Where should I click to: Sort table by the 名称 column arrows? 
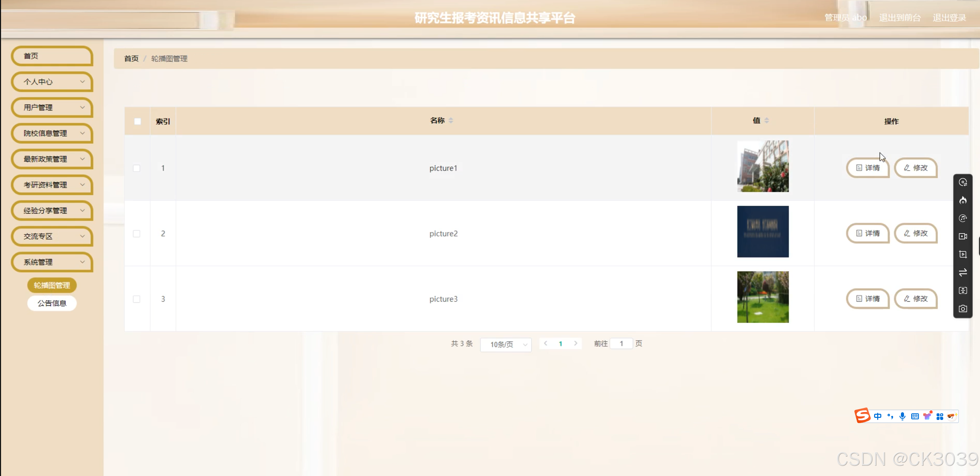coord(451,121)
